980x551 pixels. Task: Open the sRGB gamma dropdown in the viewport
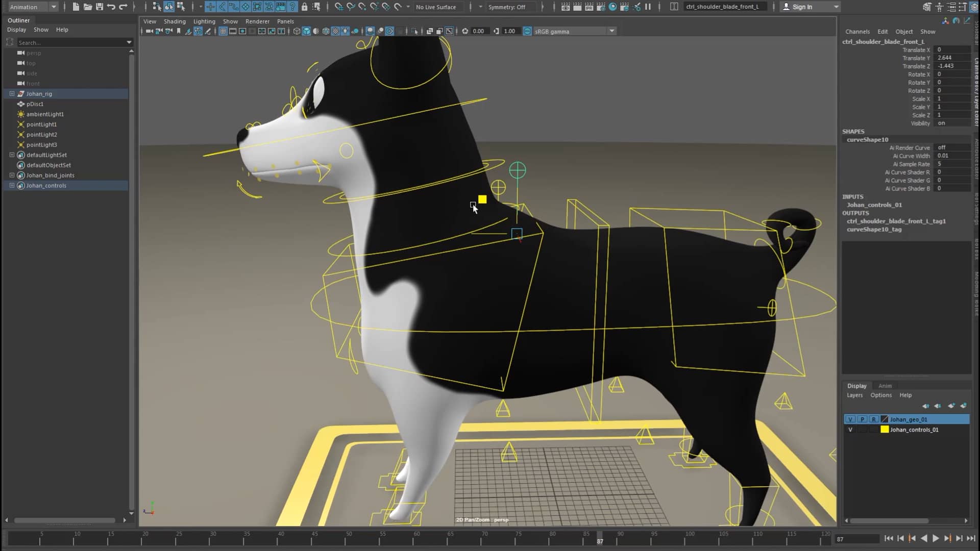(611, 31)
